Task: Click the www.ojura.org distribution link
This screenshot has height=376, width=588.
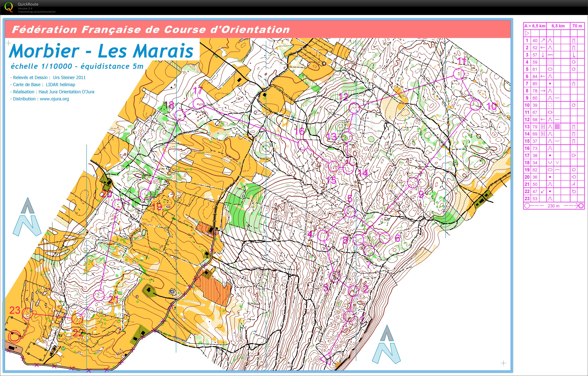Action: coord(54,99)
